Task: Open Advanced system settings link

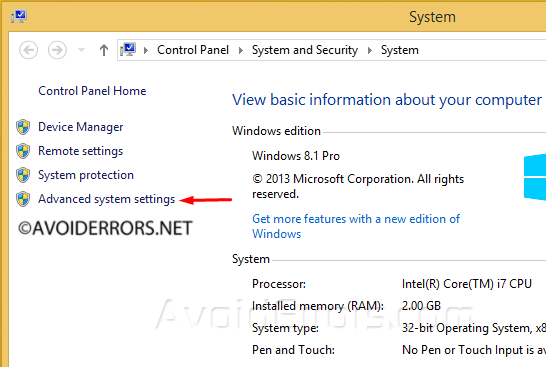Action: pos(107,199)
